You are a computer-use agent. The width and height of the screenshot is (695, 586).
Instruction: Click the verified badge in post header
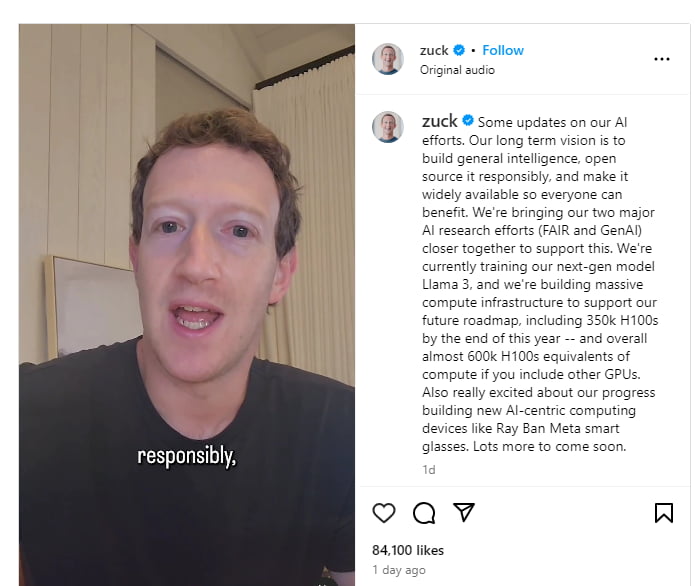click(459, 50)
